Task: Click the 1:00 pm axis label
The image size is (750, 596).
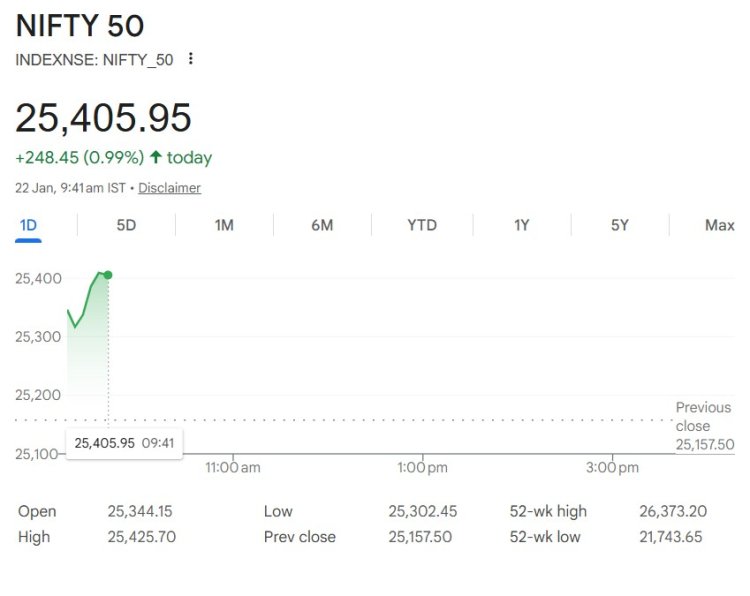Action: pyautogui.click(x=423, y=467)
